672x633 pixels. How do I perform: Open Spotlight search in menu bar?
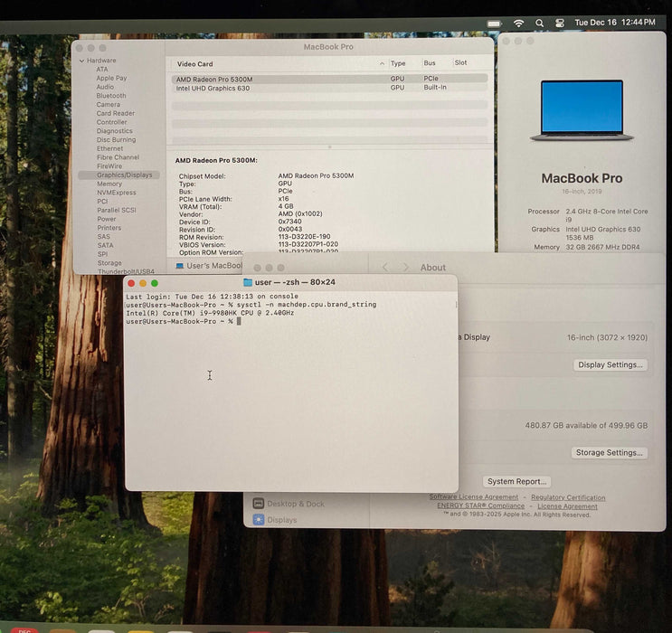(540, 24)
